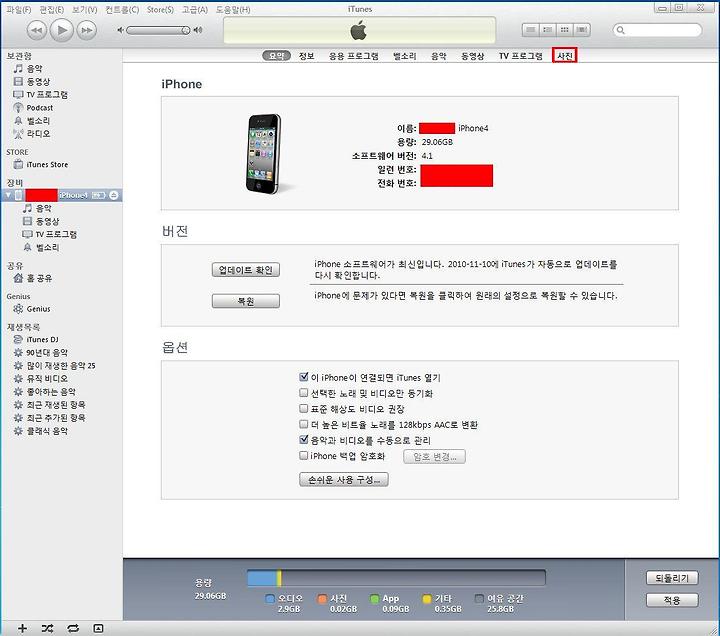Screen dimensions: 720x636
Task: Open the 사진 tab
Action: pos(565,56)
